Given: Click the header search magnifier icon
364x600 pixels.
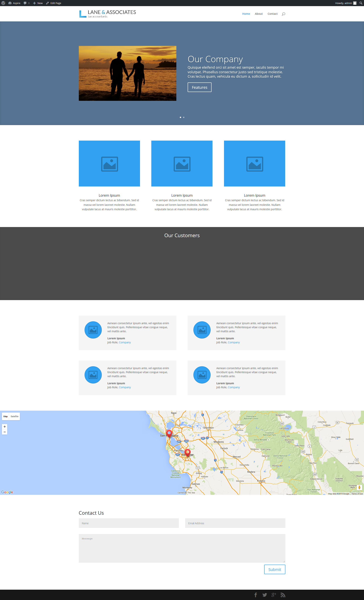Looking at the screenshot, I should pyautogui.click(x=283, y=14).
